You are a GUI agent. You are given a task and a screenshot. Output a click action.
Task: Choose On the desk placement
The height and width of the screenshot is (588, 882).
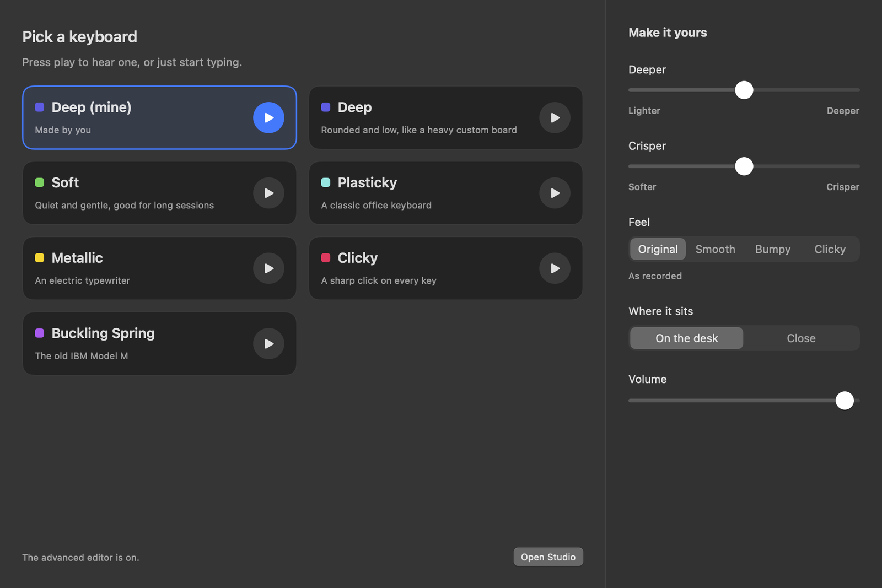(686, 338)
